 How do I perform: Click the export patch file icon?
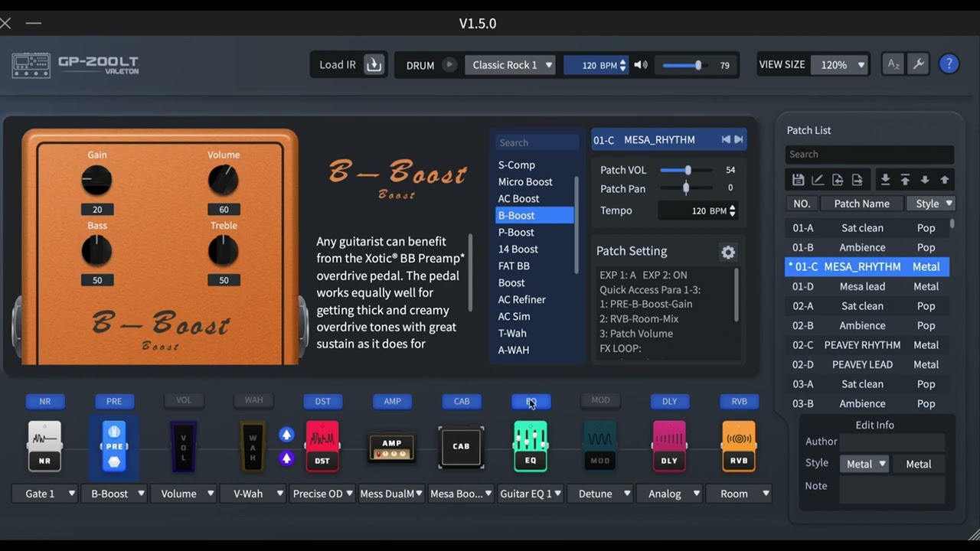click(857, 180)
